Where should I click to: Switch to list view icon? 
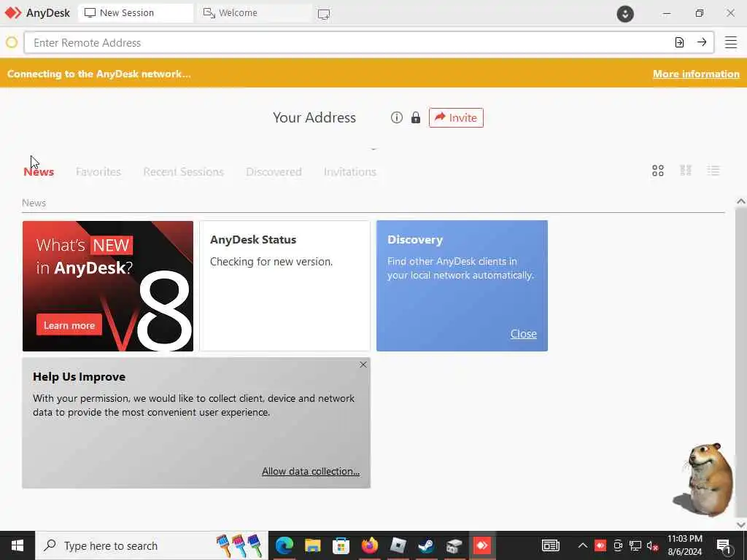tap(713, 171)
